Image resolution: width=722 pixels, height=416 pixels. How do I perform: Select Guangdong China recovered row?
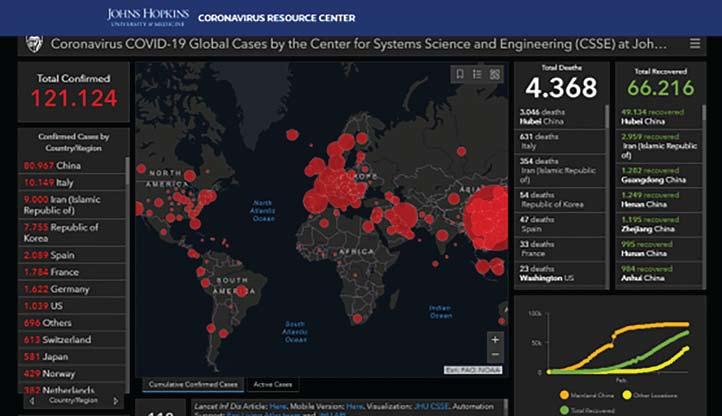(x=659, y=176)
